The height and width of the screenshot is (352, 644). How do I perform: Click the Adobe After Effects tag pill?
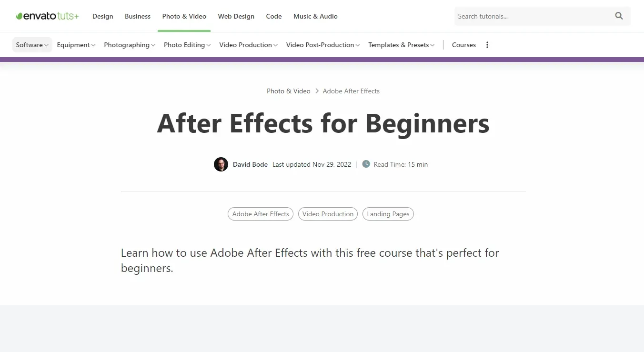pyautogui.click(x=261, y=214)
